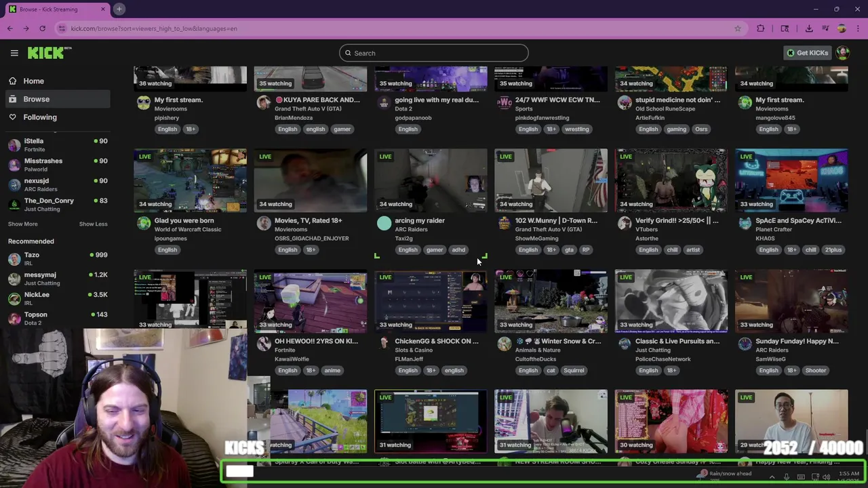Open iStella followed channel
868x488 pixels.
(57, 144)
